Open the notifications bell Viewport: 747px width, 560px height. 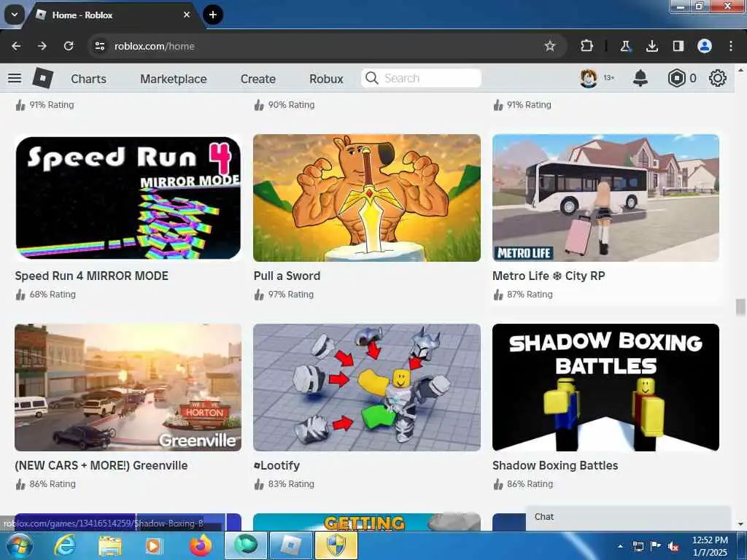[x=640, y=78]
